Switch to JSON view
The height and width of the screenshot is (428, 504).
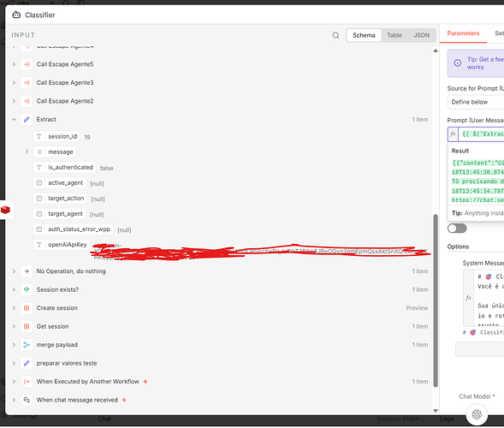tap(421, 35)
